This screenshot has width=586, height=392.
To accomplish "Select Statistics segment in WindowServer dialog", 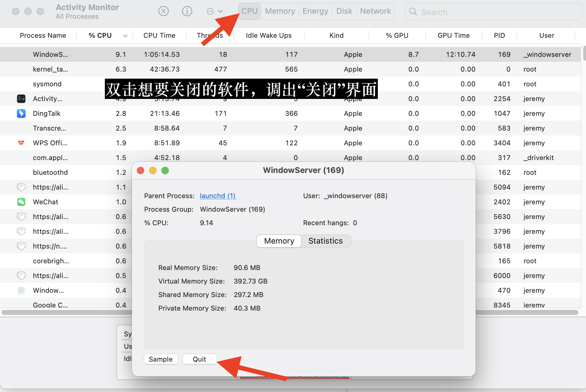I will tap(325, 241).
